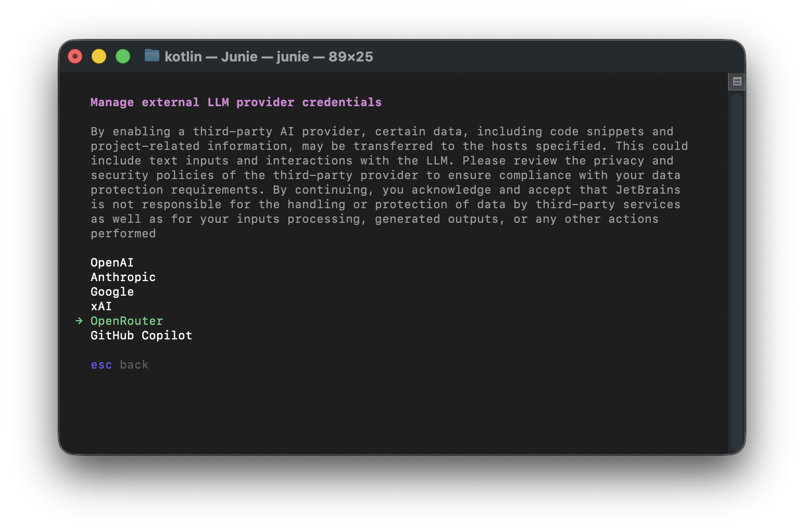The image size is (804, 532).
Task: Click the green full-screen window button
Action: (x=123, y=56)
